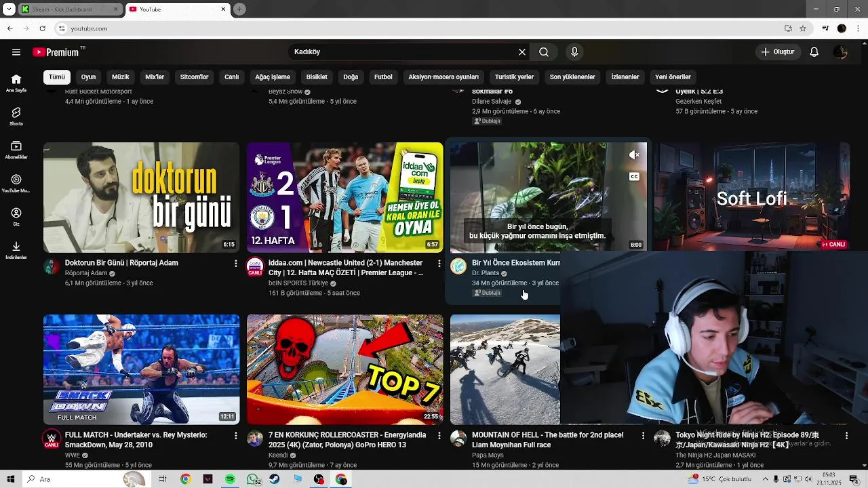The width and height of the screenshot is (868, 488).
Task: Open the notifications bell
Action: [814, 52]
